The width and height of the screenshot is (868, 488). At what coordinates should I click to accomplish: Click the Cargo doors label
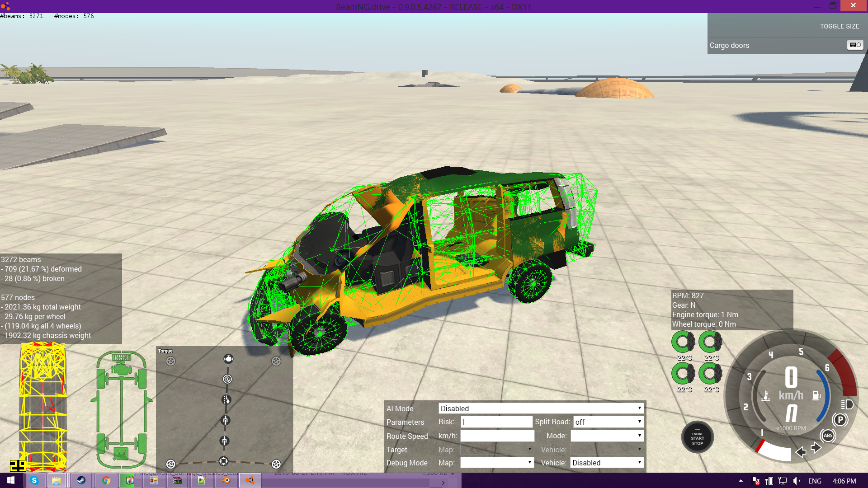(x=729, y=45)
